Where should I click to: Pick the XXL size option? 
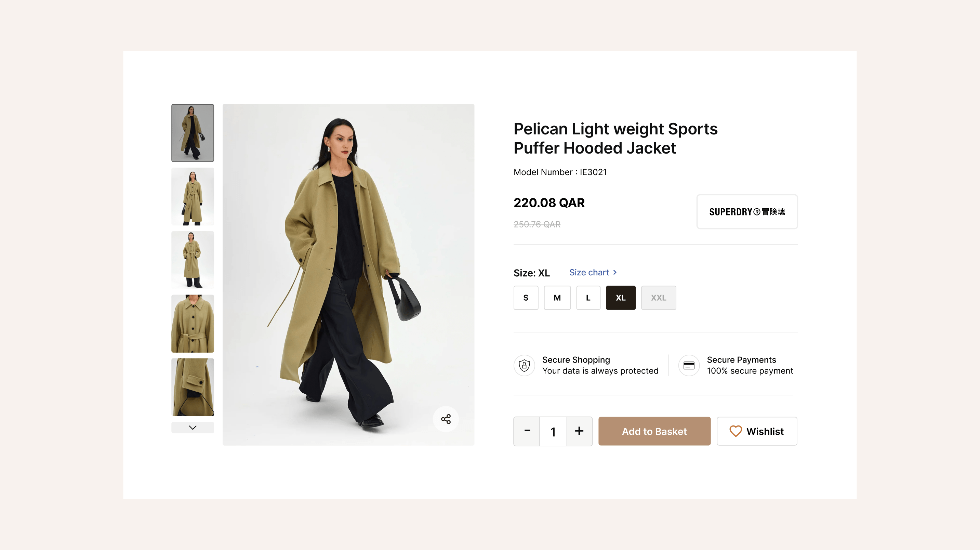pos(658,298)
